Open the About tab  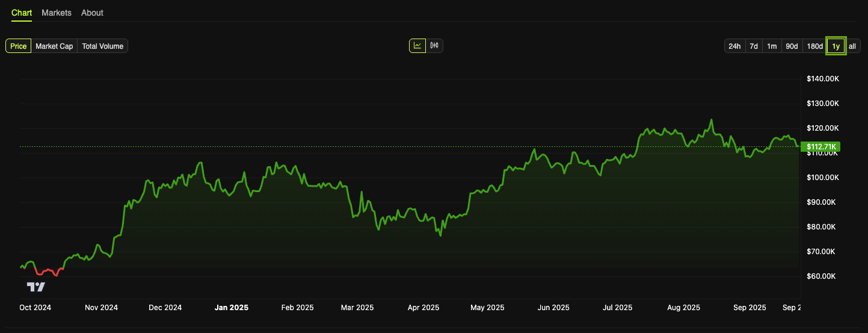point(92,13)
